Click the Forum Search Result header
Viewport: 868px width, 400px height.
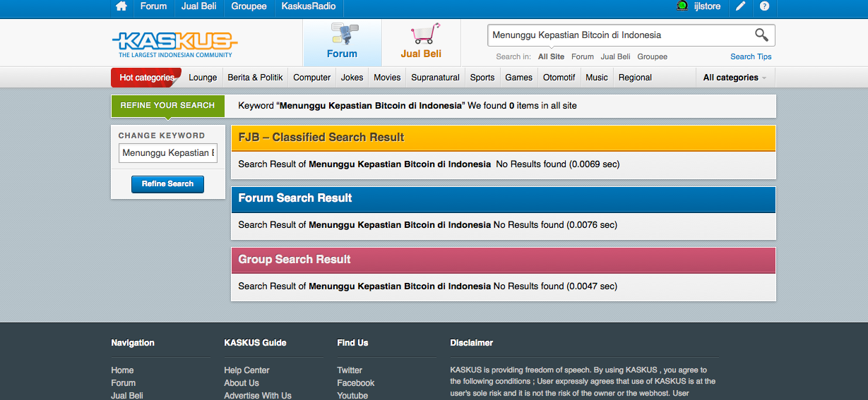(503, 198)
